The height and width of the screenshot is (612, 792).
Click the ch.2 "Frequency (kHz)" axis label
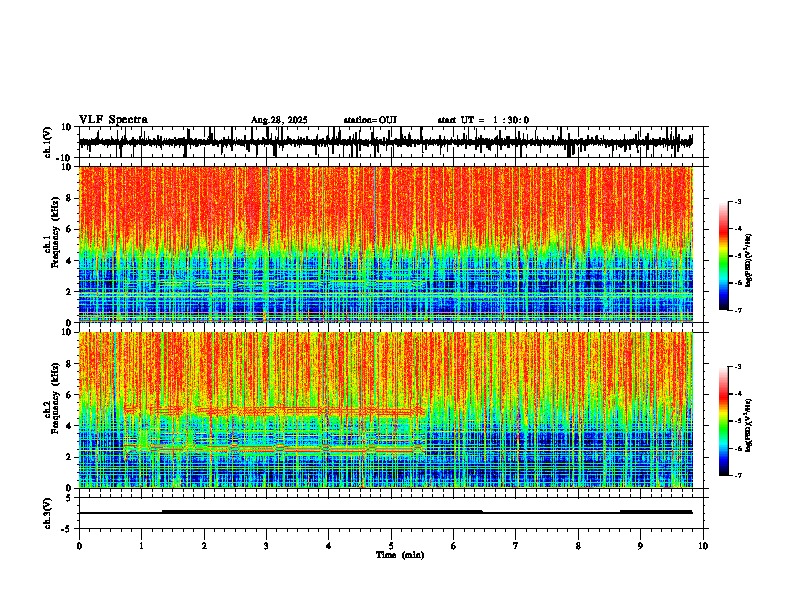click(55, 398)
